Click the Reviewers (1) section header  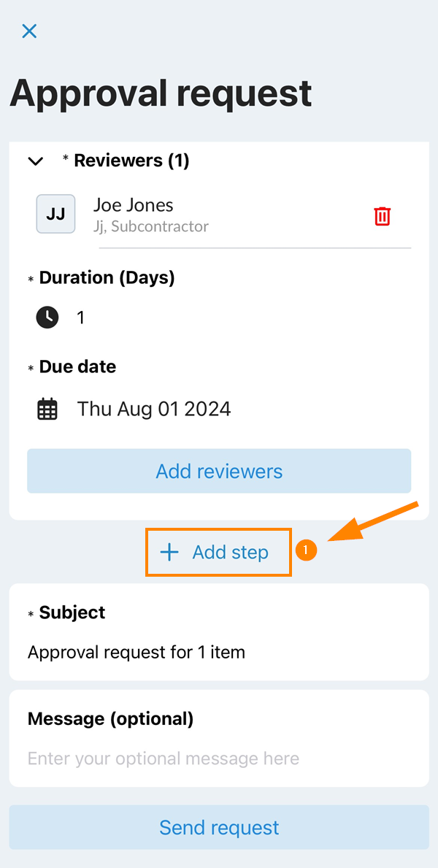tap(131, 161)
